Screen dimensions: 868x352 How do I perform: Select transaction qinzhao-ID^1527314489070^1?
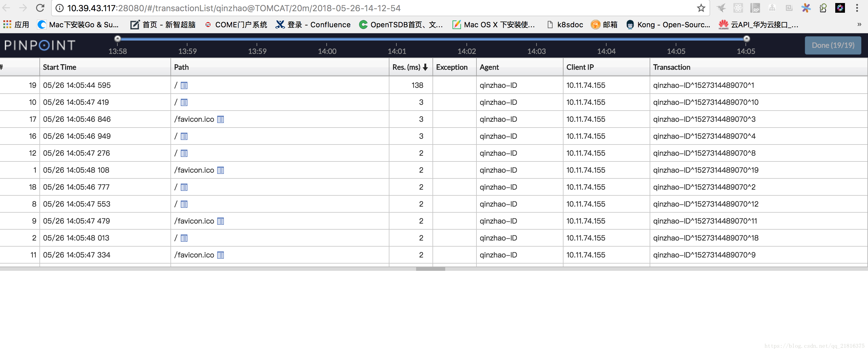tap(704, 85)
